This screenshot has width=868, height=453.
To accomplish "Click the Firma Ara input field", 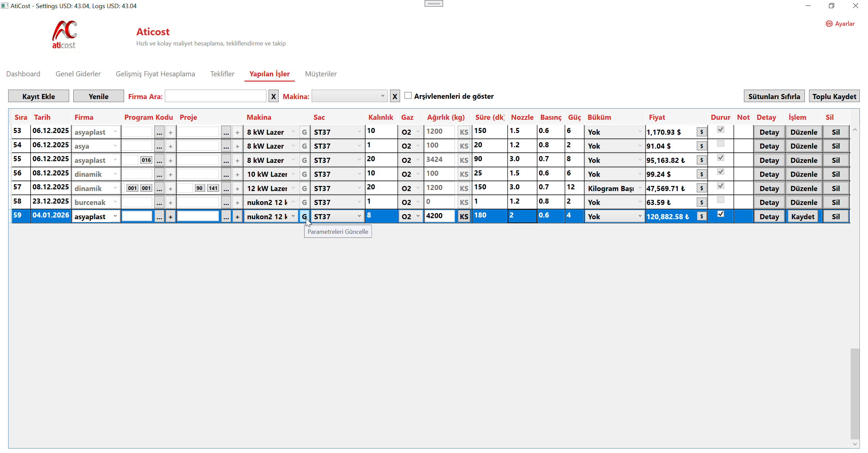I will (x=215, y=96).
